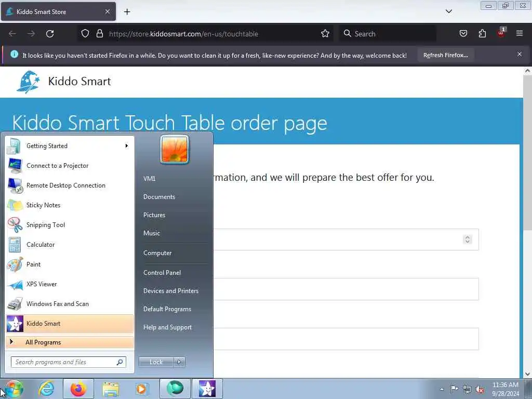
Task: Click the Start menu search magnifier icon
Action: tap(119, 362)
